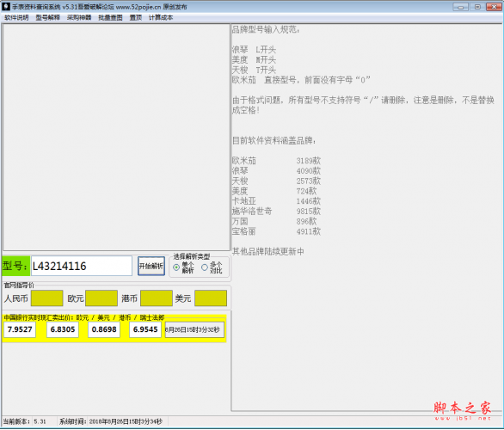Maximize the window
The height and width of the screenshot is (430, 504).
pyautogui.click(x=477, y=7)
